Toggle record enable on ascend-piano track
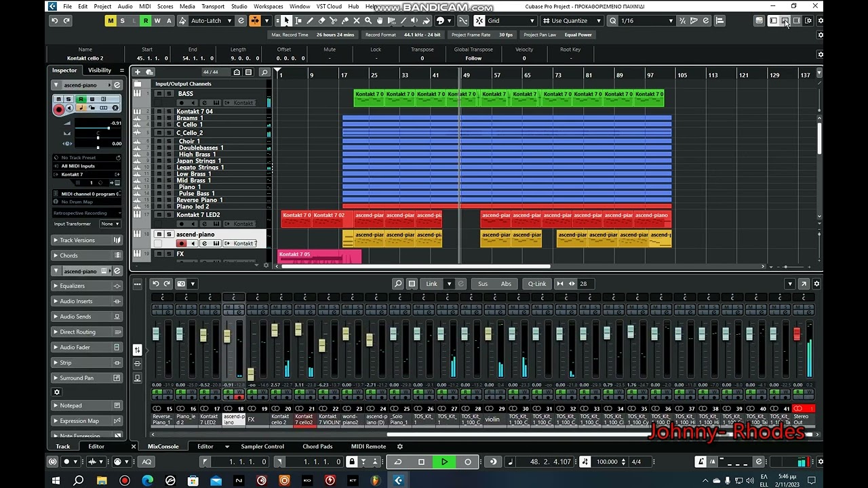This screenshot has height=488, width=868. click(x=181, y=243)
